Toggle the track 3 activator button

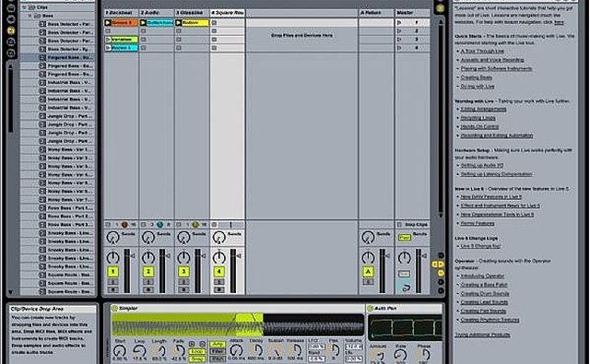coord(183,272)
